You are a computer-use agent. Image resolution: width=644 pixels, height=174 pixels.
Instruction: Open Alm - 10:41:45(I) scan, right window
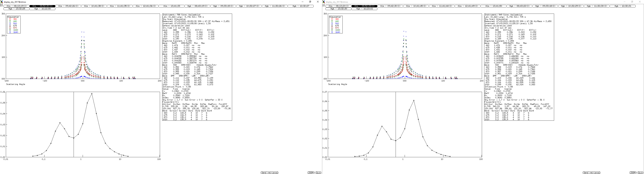click(x=416, y=6)
